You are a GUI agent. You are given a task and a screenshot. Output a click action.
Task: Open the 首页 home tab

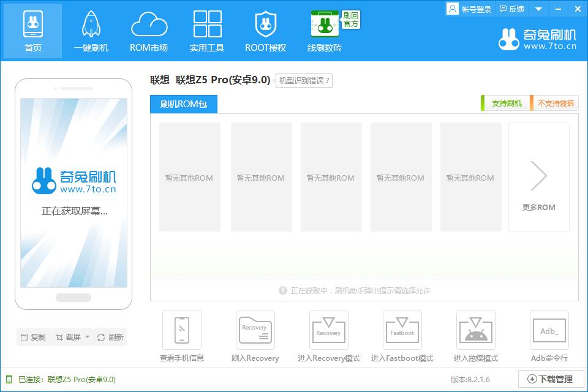point(33,31)
